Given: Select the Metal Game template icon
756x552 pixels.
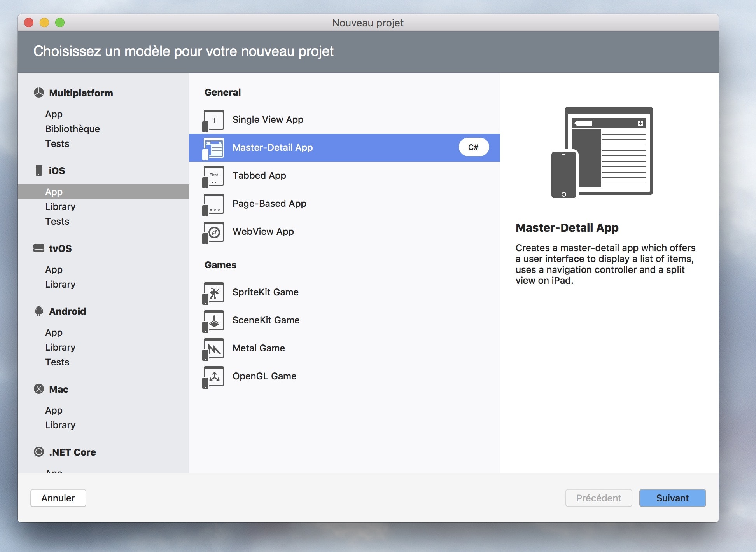Looking at the screenshot, I should click(213, 349).
